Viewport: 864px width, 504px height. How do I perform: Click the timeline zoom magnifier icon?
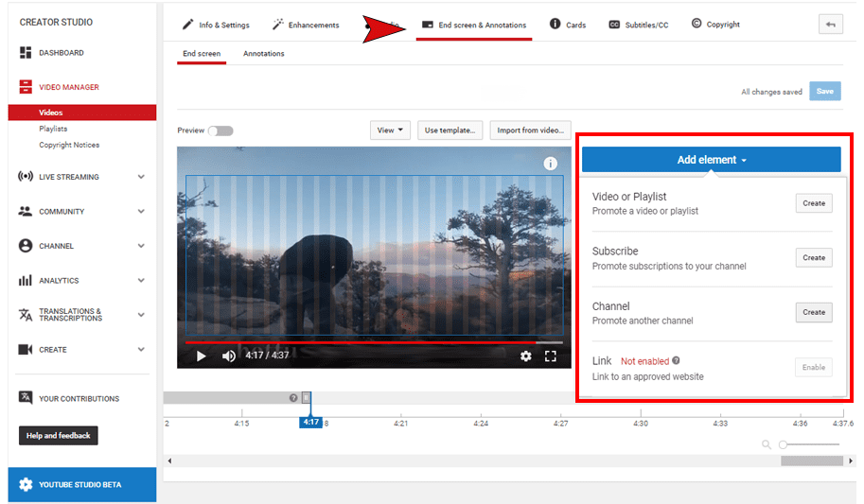pos(766,444)
